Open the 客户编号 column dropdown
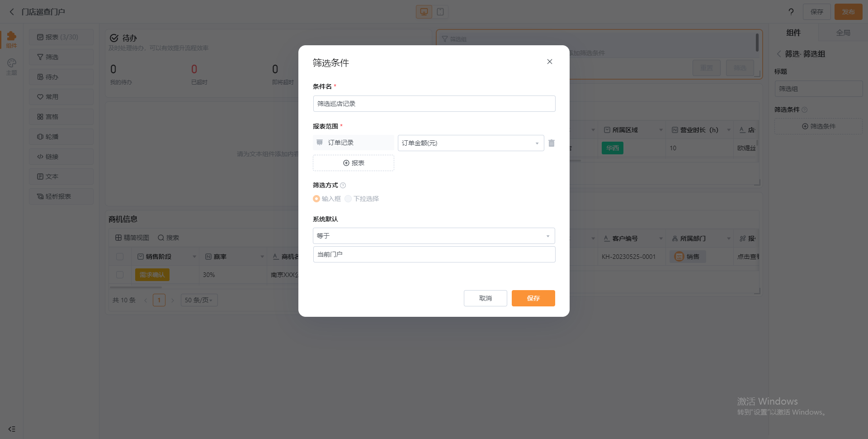 661,239
